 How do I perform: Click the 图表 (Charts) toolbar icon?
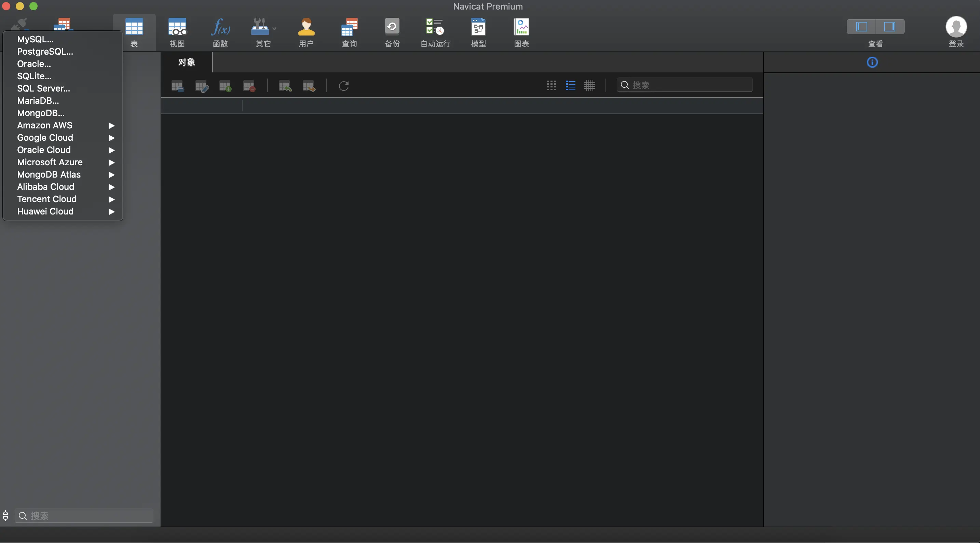point(521,27)
